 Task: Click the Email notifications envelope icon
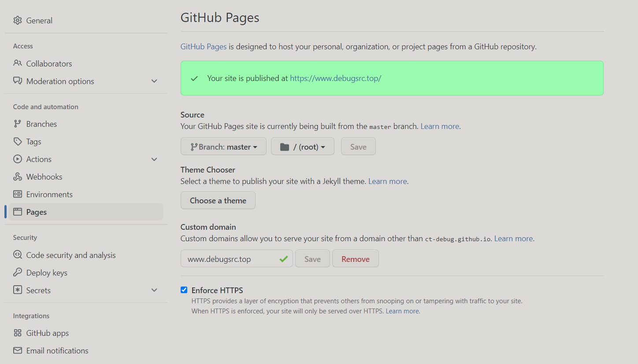point(18,351)
